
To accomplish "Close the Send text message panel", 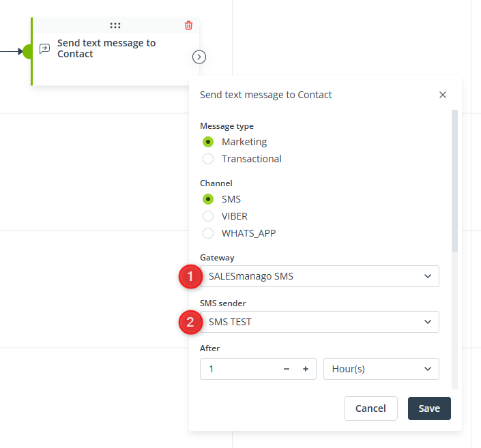I will tap(443, 95).
